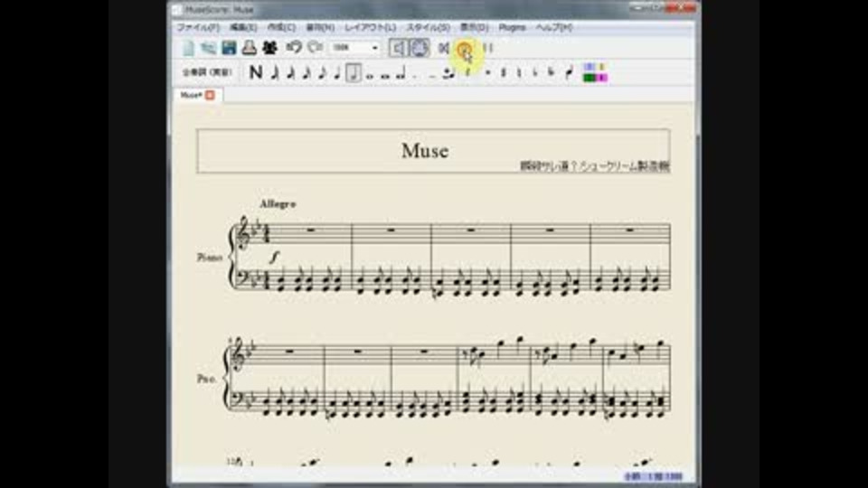
Task: Click the Print icon in toolbar
Action: pyautogui.click(x=249, y=48)
